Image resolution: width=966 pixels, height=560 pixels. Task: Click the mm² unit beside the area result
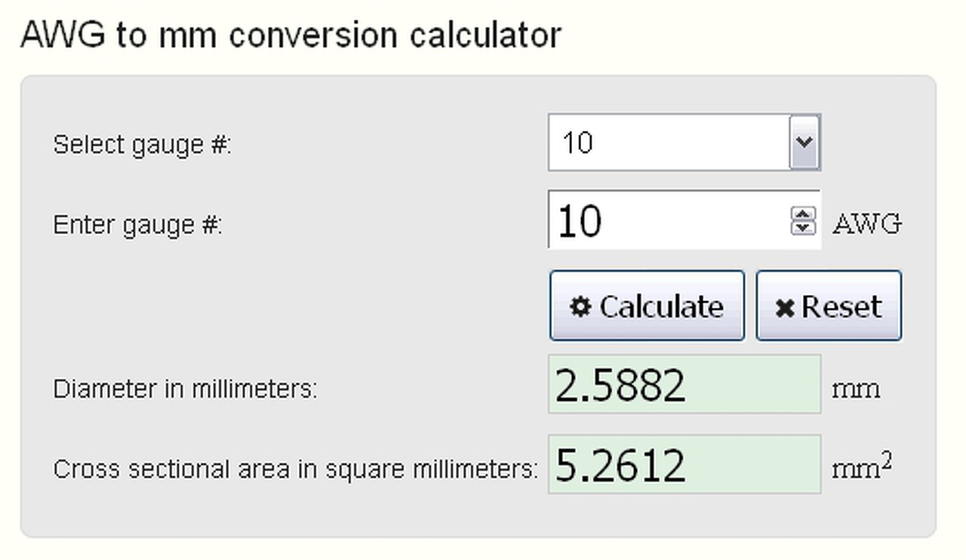[861, 468]
